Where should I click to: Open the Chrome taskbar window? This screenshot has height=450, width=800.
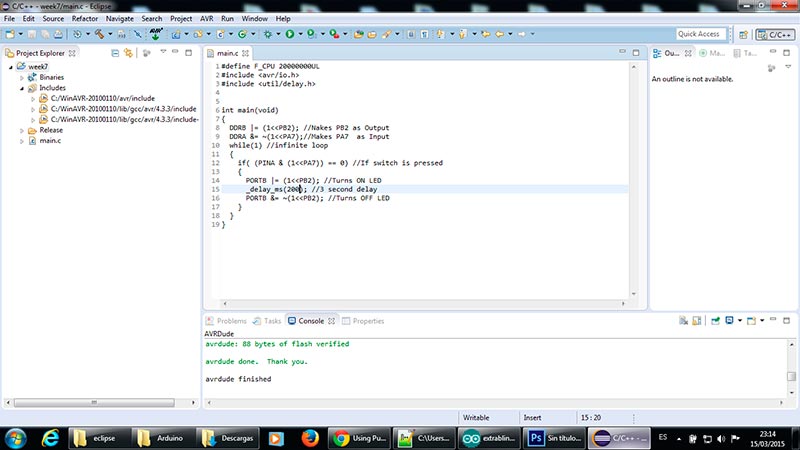tap(359, 438)
